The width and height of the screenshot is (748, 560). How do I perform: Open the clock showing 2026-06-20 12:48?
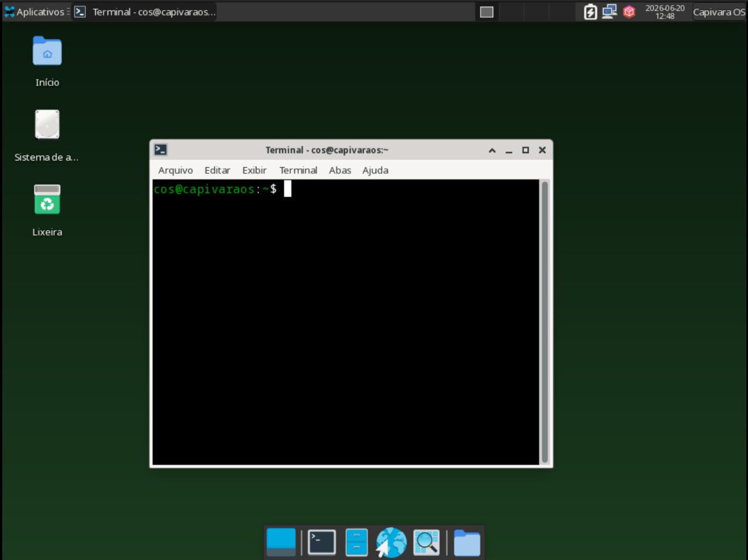[x=664, y=12]
